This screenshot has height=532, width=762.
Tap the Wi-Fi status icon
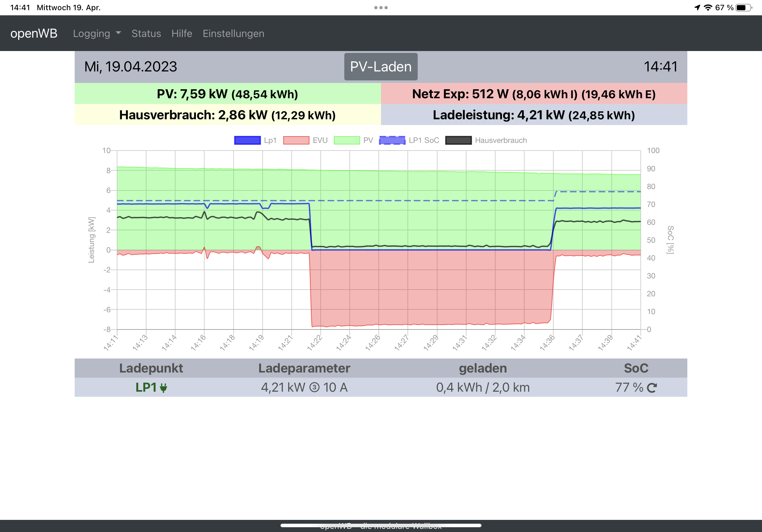click(x=708, y=8)
